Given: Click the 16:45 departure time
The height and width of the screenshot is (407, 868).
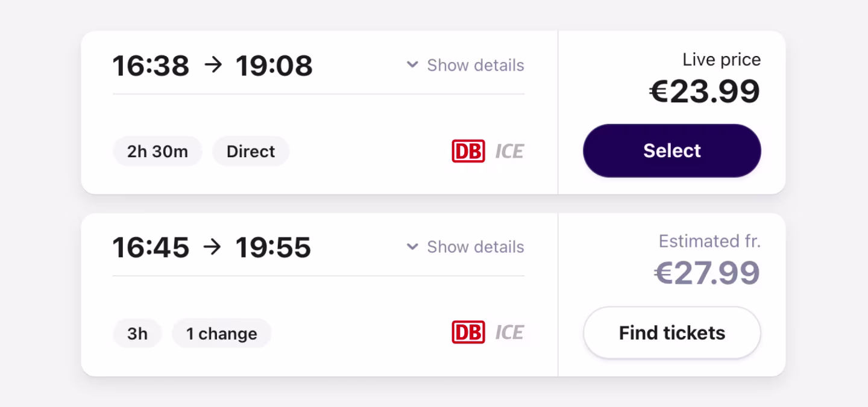Looking at the screenshot, I should (x=151, y=247).
